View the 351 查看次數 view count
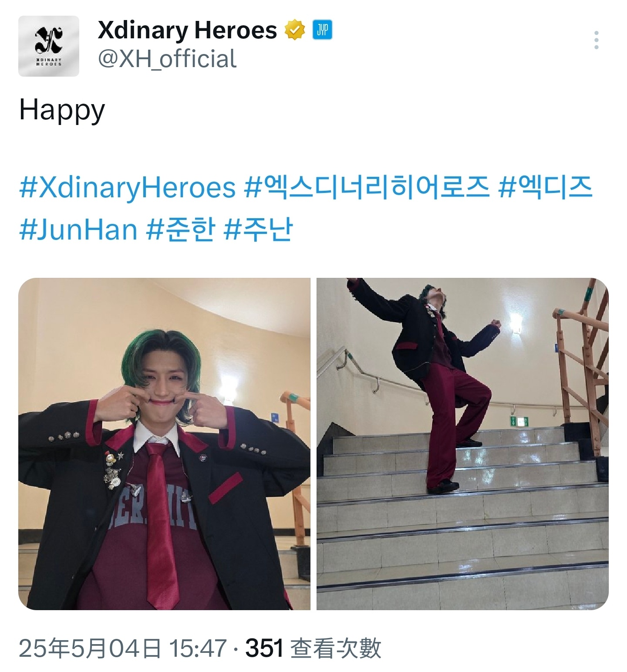The height and width of the screenshot is (672, 627). point(313,648)
